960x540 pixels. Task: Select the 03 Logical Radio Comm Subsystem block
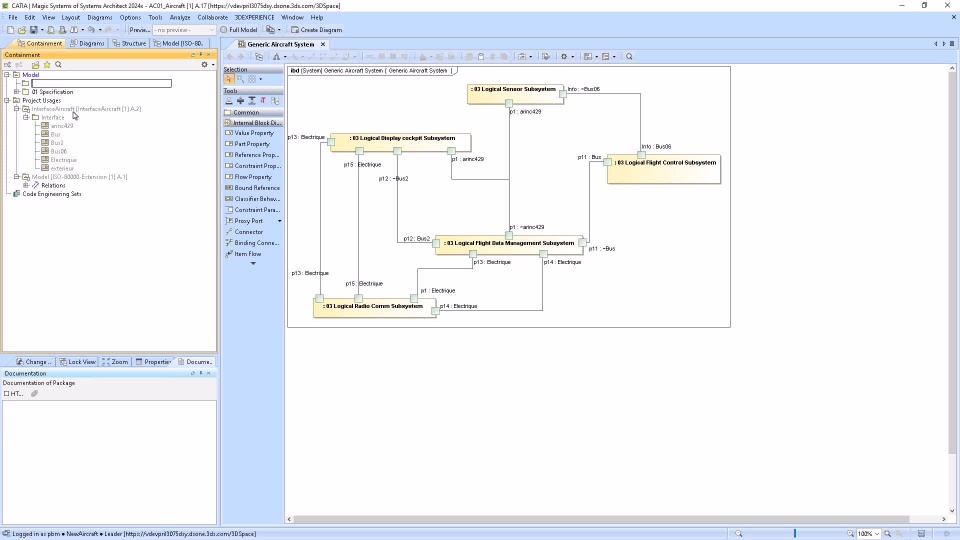coord(375,307)
